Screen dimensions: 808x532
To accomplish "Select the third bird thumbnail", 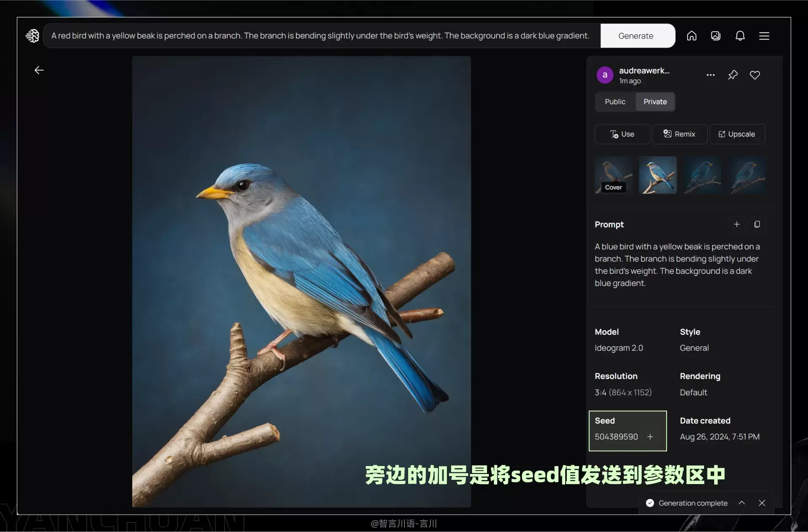I will click(702, 175).
